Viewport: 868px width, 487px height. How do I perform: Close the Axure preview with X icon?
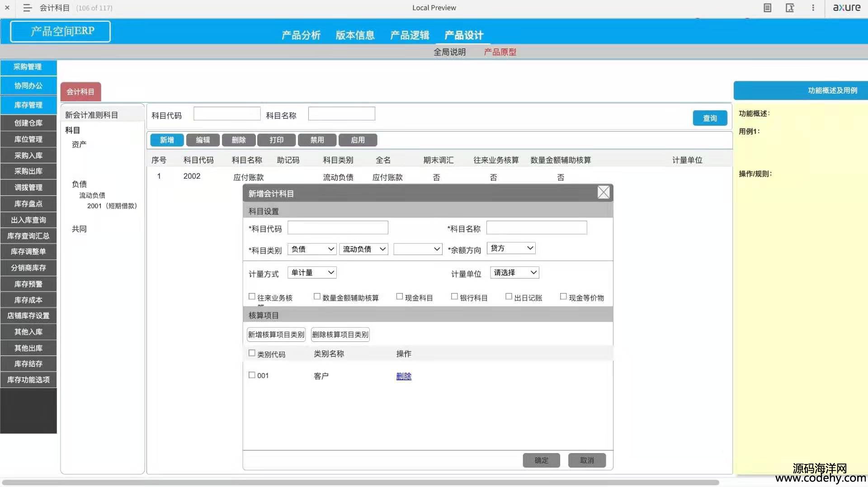7,8
